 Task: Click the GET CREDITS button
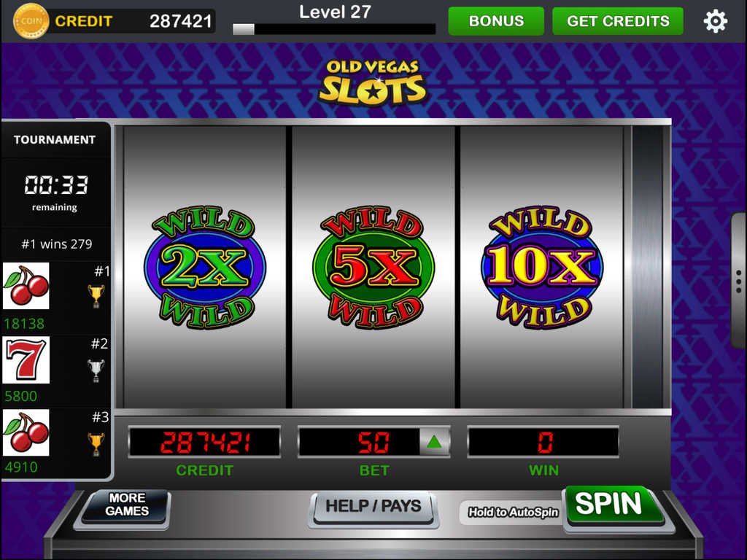tap(618, 21)
